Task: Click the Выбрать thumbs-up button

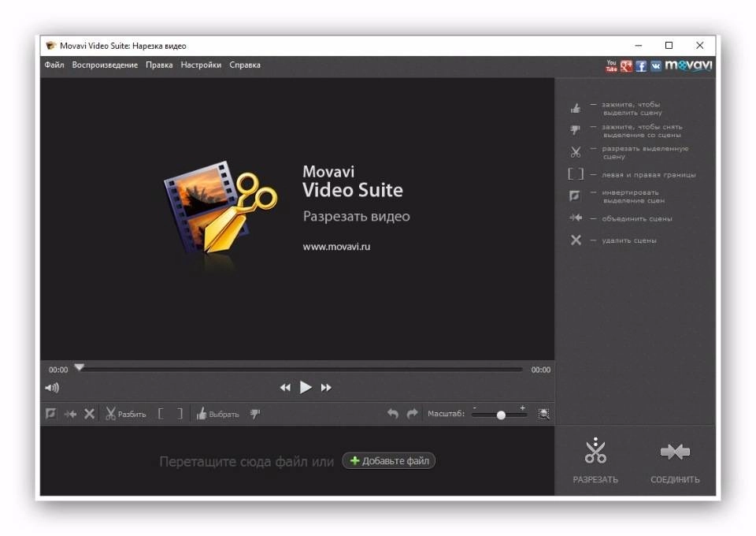Action: coord(218,414)
